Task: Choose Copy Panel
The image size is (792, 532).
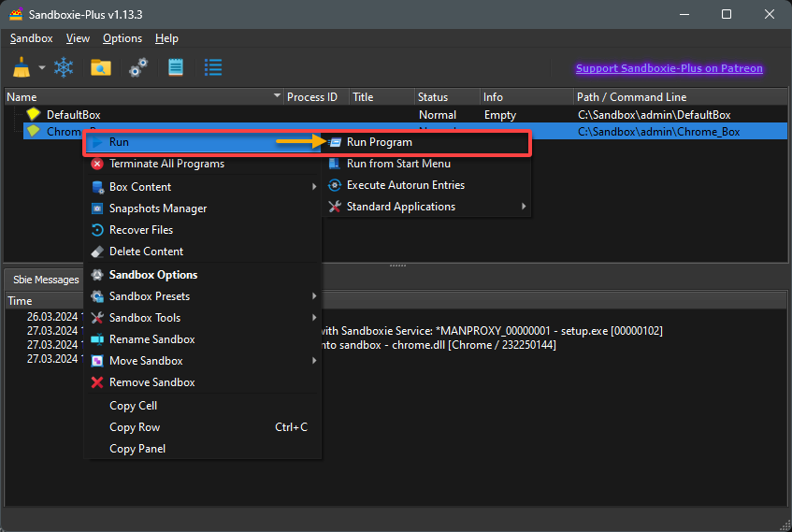Action: (x=203, y=449)
